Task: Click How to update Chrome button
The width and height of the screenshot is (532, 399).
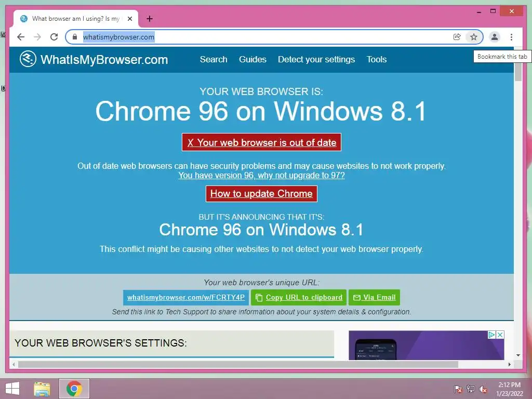Action: click(x=261, y=193)
